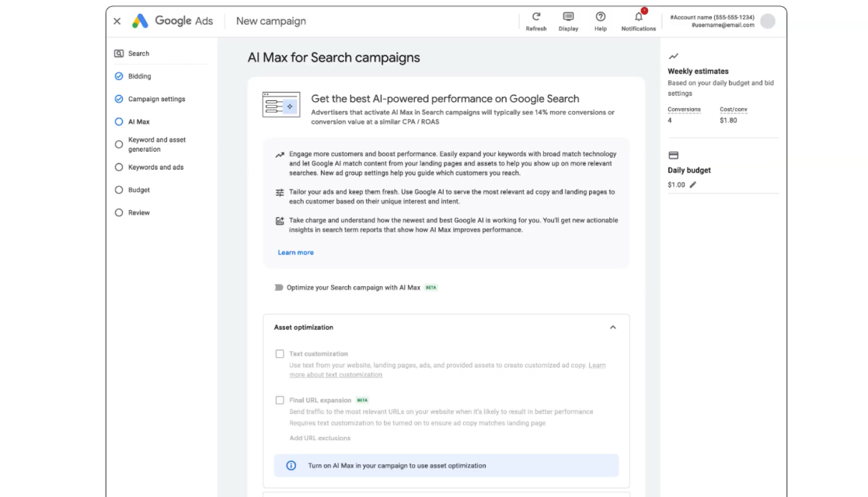The height and width of the screenshot is (497, 868).
Task: Click the Daily budget card icon
Action: (673, 155)
